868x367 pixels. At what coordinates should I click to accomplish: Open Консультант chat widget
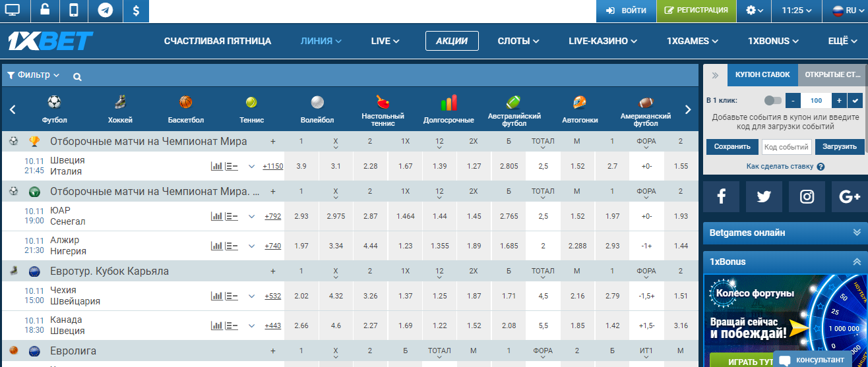click(813, 360)
